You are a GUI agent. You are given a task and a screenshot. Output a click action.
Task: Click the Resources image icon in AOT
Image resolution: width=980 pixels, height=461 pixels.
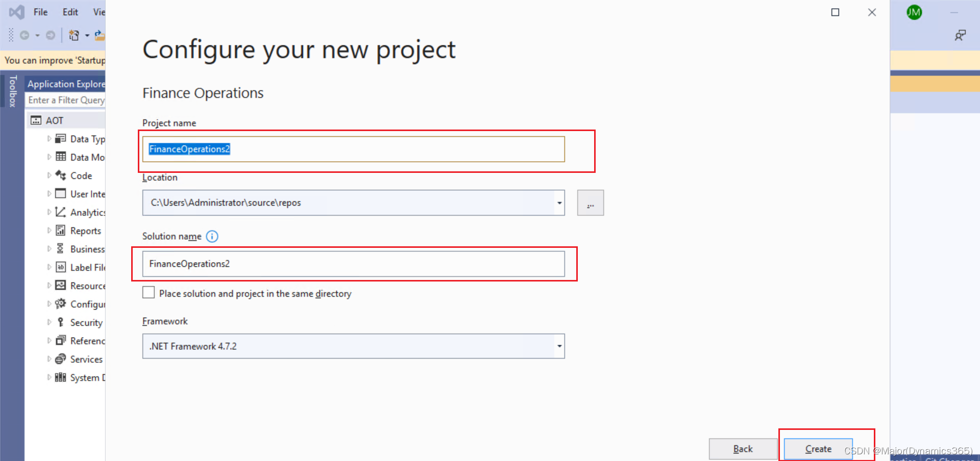coord(60,286)
